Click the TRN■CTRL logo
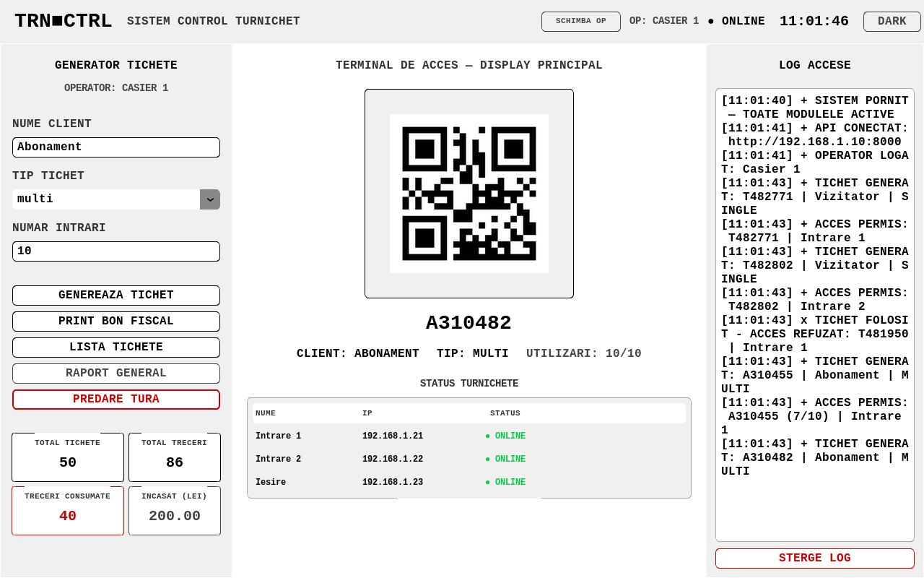Screen dimensions: 924x578 (x=64, y=21)
